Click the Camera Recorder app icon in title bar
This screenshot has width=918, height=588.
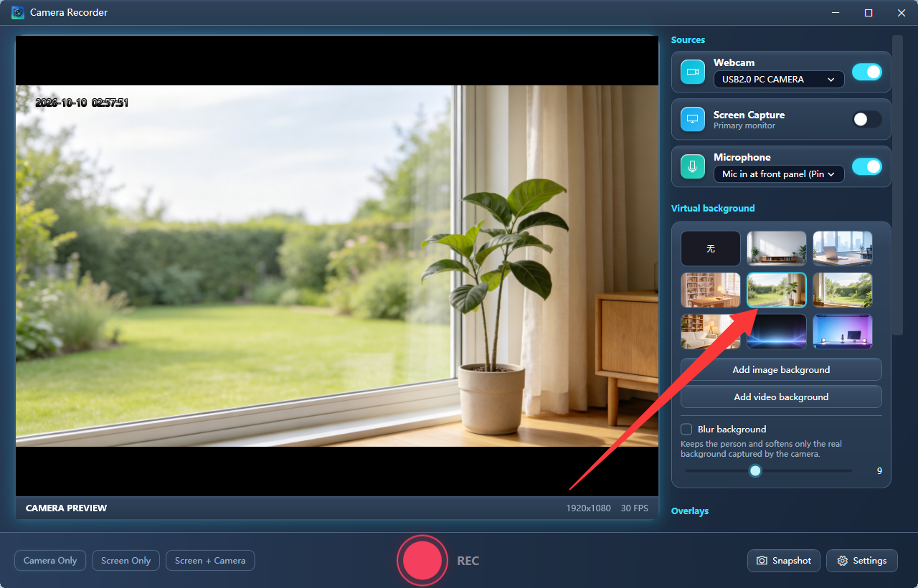(x=18, y=13)
